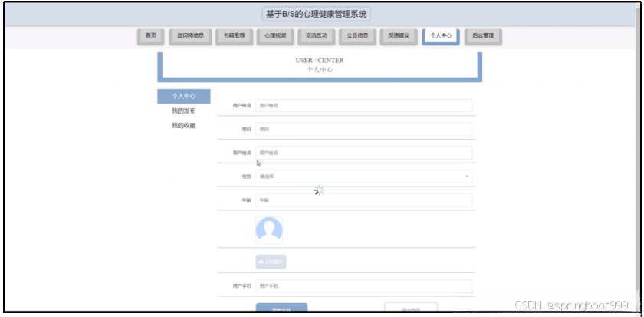Screen dimensions: 644x317
Task: Focus the 用户账号 input field
Action: tap(364, 106)
